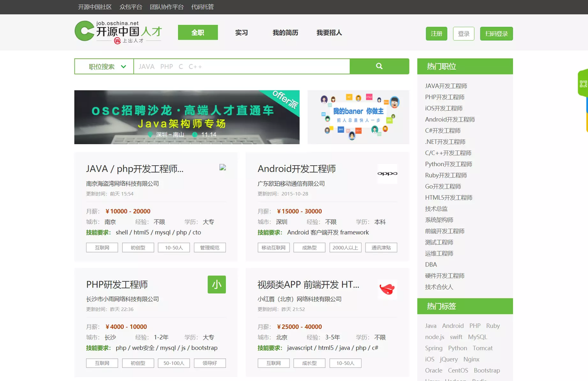This screenshot has width=588, height=381.
Task: Select 系统架构师 in hot jobs
Action: [439, 220]
